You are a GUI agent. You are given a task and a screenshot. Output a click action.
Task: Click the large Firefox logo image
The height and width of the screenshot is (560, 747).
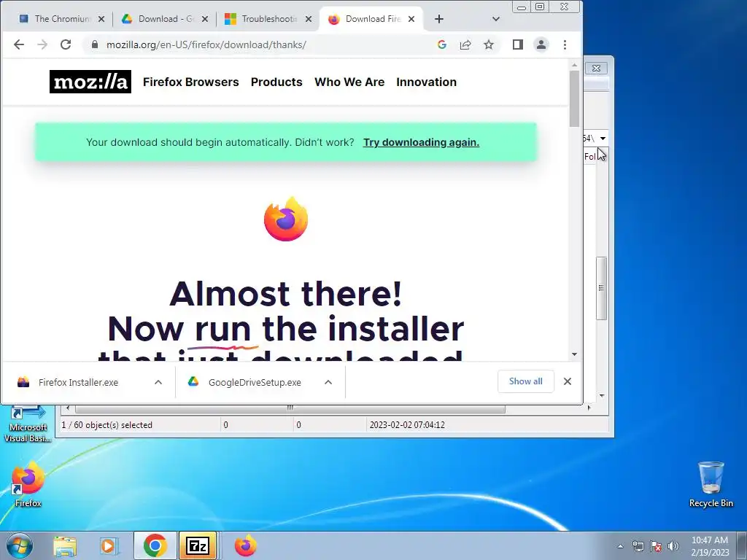coord(286,219)
